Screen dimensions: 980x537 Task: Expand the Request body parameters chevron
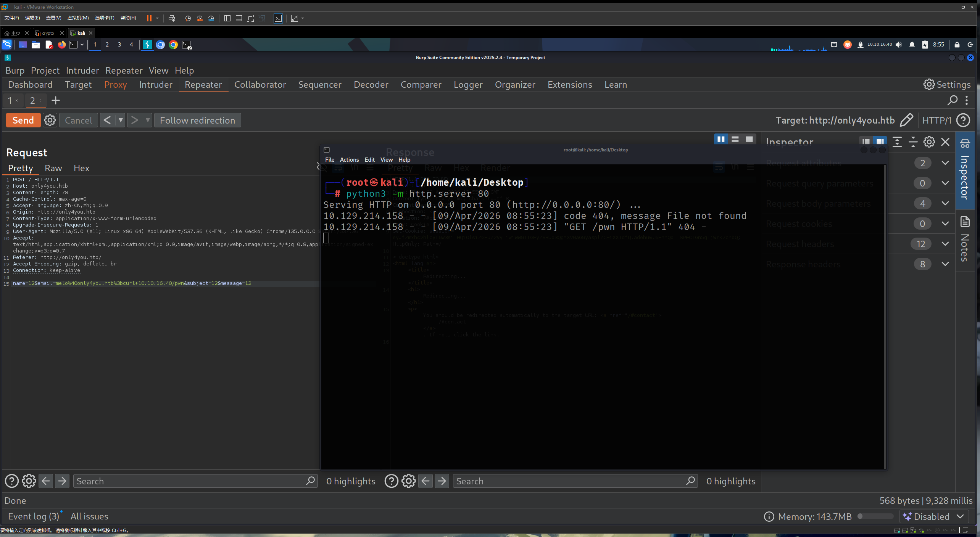point(945,203)
